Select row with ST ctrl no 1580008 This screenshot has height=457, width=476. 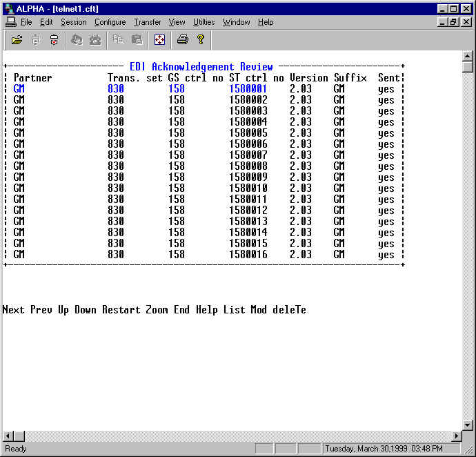point(248,166)
